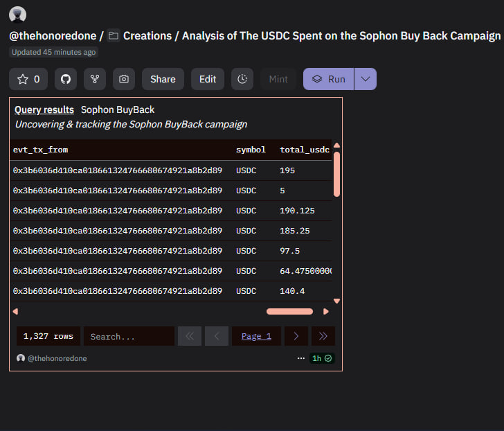Image resolution: width=504 pixels, height=431 pixels.
Task: Take a screenshot with camera icon
Action: click(124, 79)
